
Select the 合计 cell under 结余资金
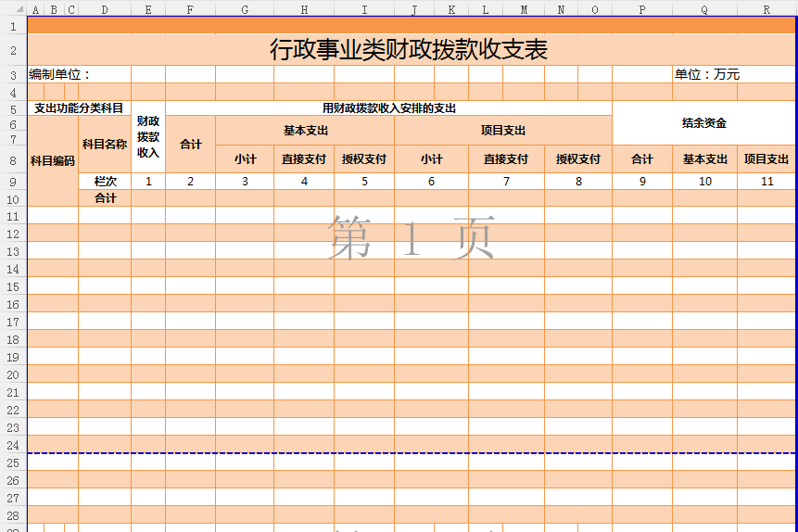(x=642, y=159)
